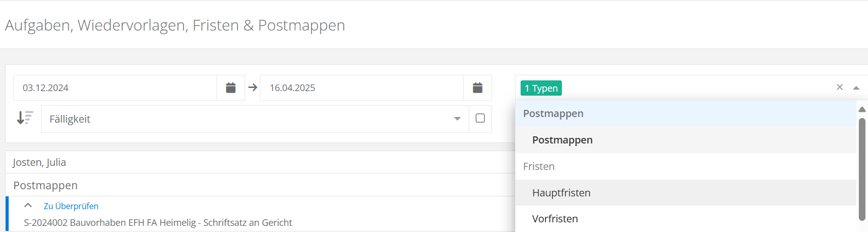Click the start date field 03.12.2024

pos(115,88)
